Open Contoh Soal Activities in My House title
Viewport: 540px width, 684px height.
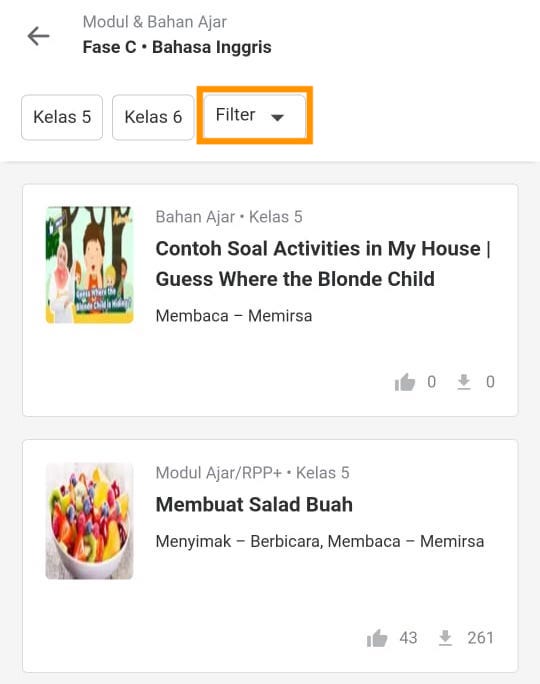coord(323,264)
